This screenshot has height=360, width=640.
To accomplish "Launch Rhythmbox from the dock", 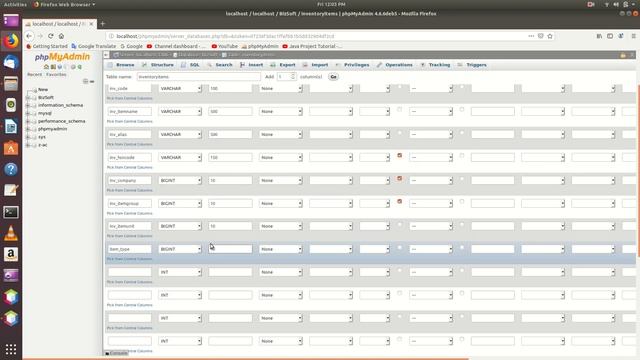I will 11,105.
